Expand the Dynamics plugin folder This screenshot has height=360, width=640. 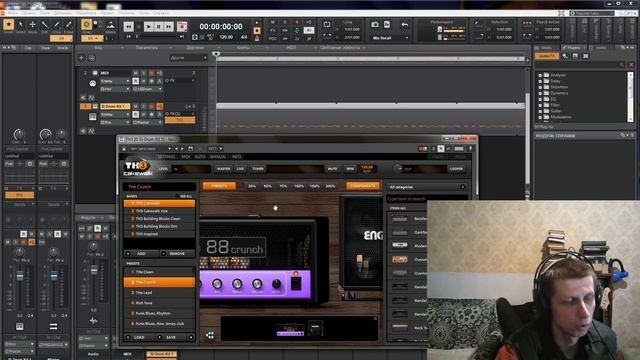tap(540, 93)
